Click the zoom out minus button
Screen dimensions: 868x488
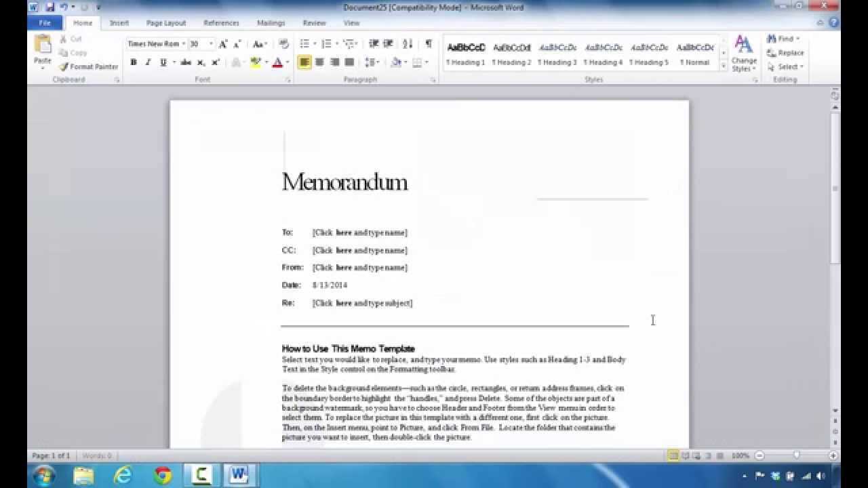point(759,455)
